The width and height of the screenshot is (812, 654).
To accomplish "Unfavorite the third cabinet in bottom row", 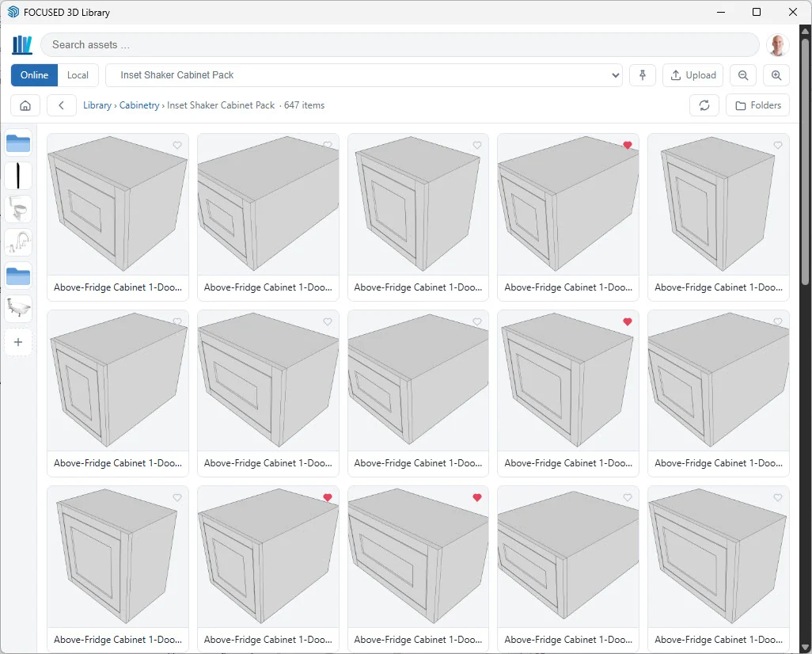I will pos(477,497).
